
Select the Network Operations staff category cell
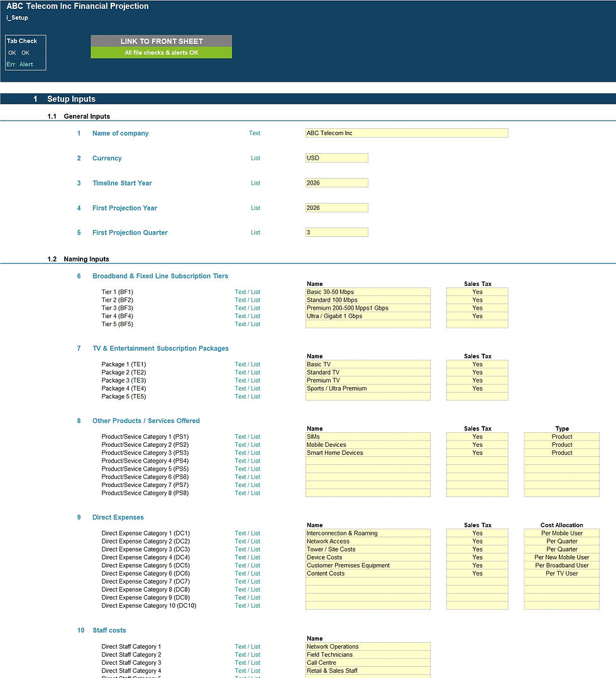tap(368, 646)
